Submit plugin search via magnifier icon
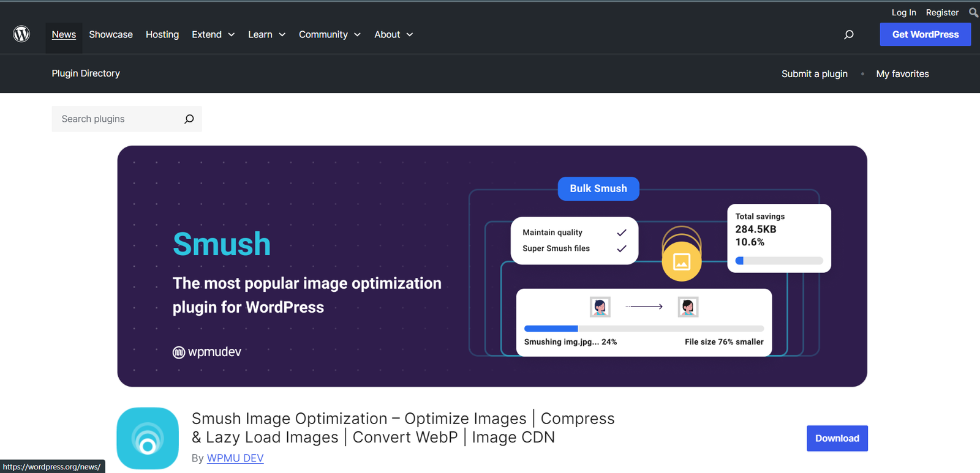This screenshot has height=473, width=980. click(189, 119)
